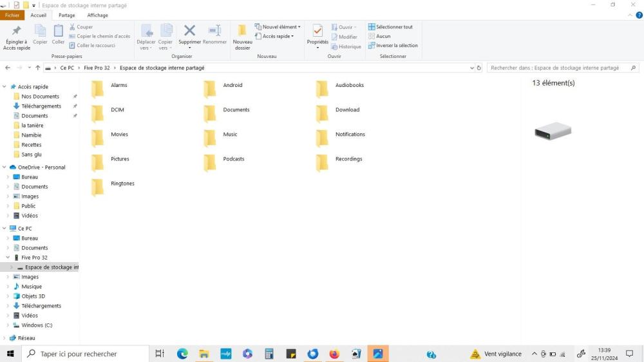Click the refresh button
Screen dimensions: 644x362
(x=479, y=68)
